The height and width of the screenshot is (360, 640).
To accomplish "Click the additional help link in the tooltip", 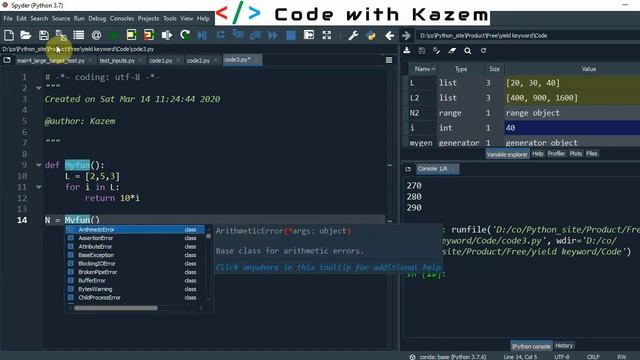I will click(328, 267).
